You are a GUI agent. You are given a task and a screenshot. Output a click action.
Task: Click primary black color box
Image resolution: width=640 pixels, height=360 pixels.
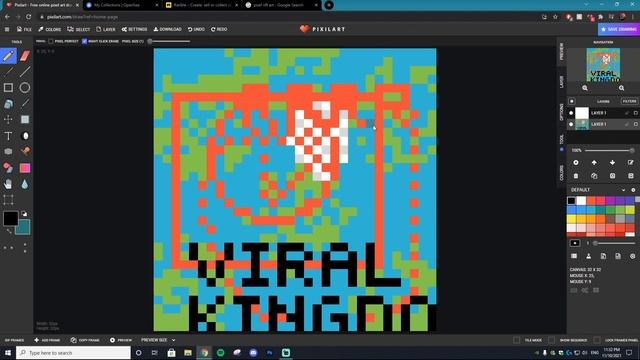[10, 218]
